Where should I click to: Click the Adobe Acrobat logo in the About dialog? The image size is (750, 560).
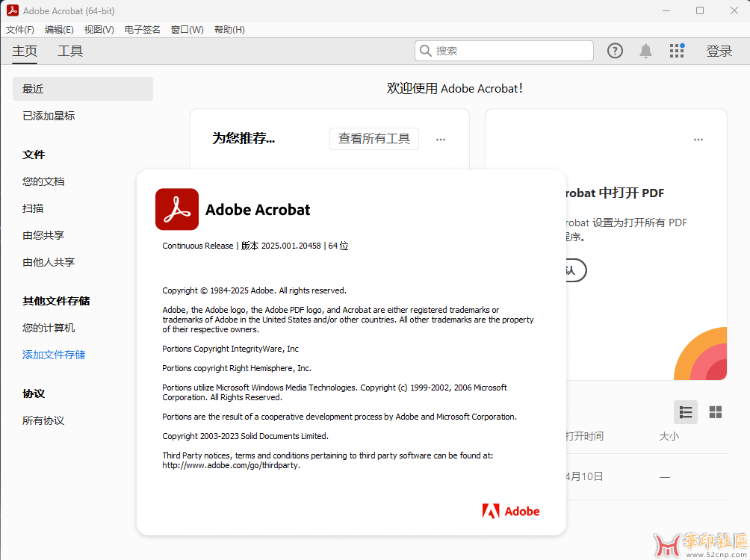coord(177,209)
